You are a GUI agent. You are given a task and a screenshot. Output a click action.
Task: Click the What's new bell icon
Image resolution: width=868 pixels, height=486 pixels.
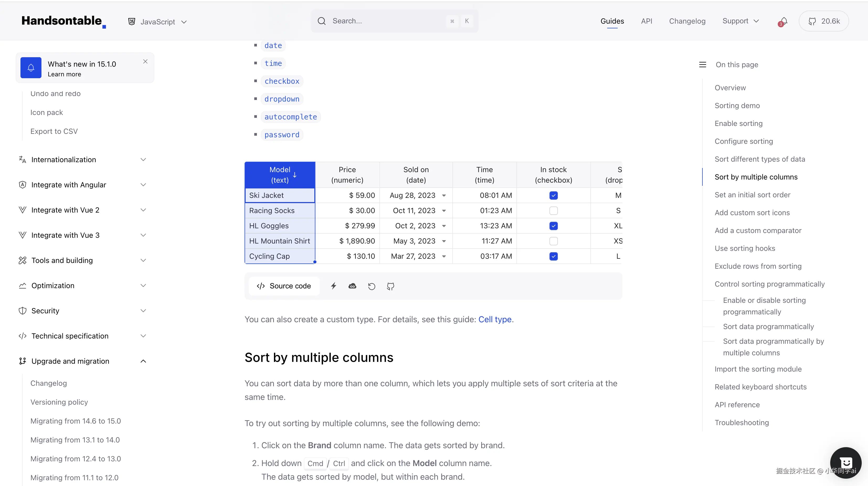tap(31, 68)
